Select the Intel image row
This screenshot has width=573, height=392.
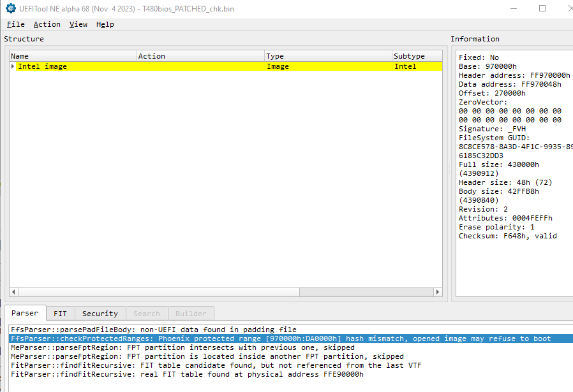pyautogui.click(x=226, y=66)
